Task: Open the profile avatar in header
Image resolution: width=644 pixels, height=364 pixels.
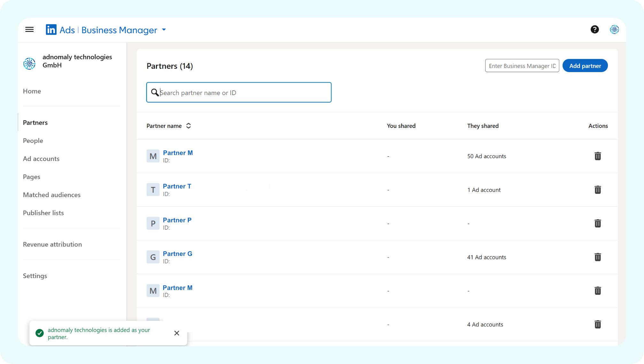Action: click(x=614, y=30)
